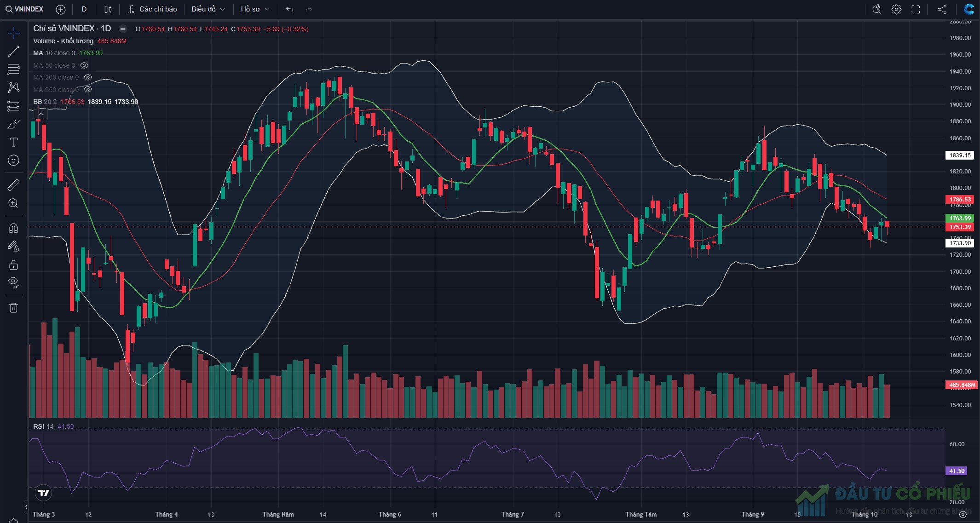Image resolution: width=980 pixels, height=523 pixels.
Task: Open the Biểu đồ dropdown menu
Action: (x=208, y=9)
